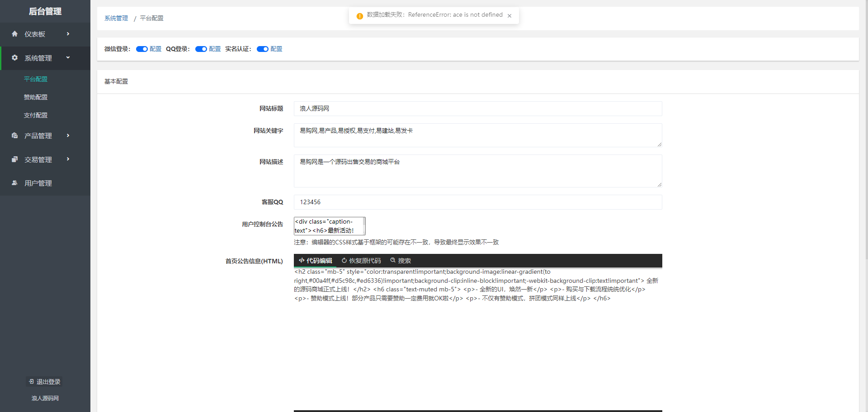Collapse the 系统管理 menu chevron
The height and width of the screenshot is (412, 868).
[x=68, y=57]
